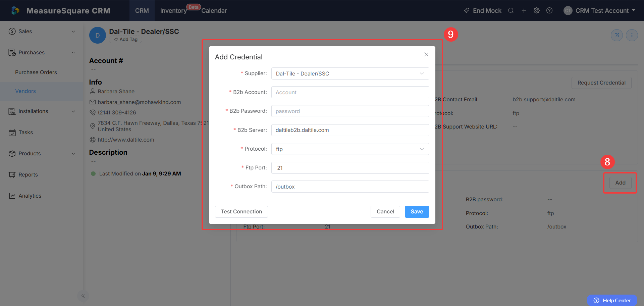The image size is (644, 306).
Task: Click the Purchases icon in sidebar
Action: coord(12,52)
